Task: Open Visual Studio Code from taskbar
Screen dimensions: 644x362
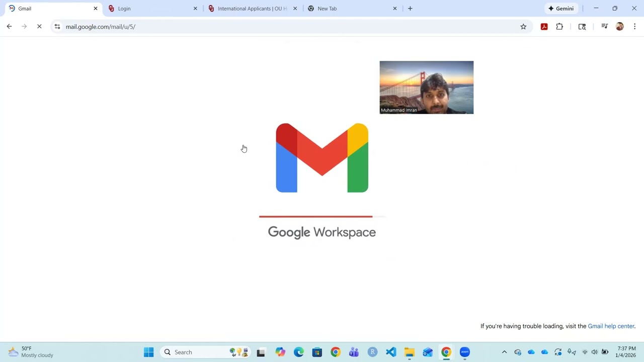Action: (x=391, y=352)
